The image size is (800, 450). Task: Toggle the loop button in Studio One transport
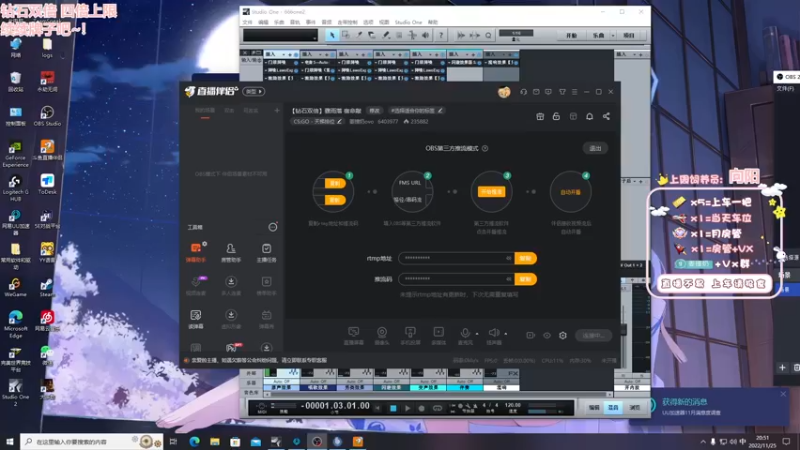coord(437,408)
